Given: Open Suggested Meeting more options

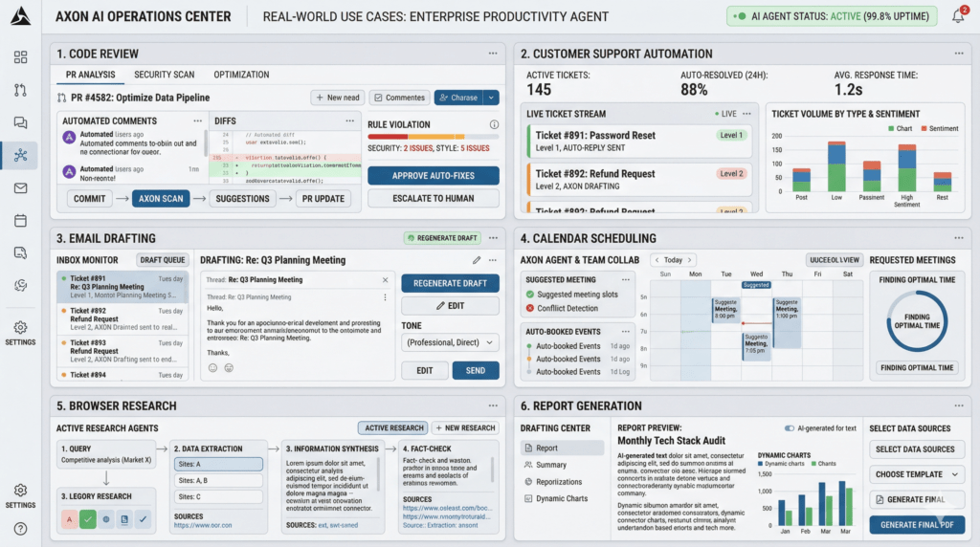Looking at the screenshot, I should click(625, 280).
